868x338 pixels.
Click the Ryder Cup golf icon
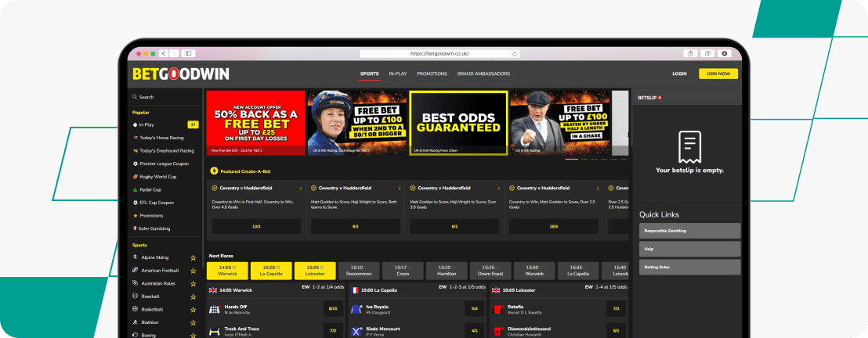click(x=135, y=190)
